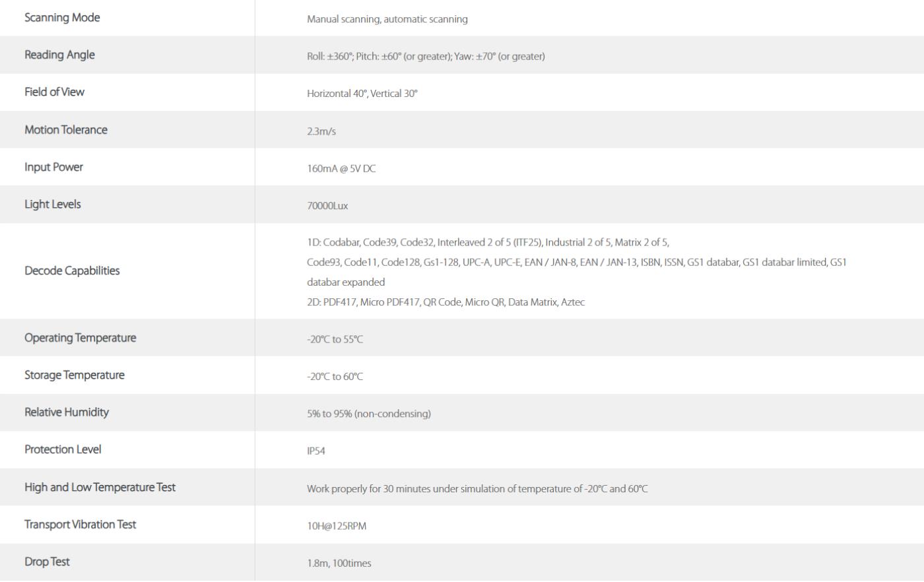The width and height of the screenshot is (924, 582).
Task: Click the 10H@125RPM value
Action: tap(337, 526)
